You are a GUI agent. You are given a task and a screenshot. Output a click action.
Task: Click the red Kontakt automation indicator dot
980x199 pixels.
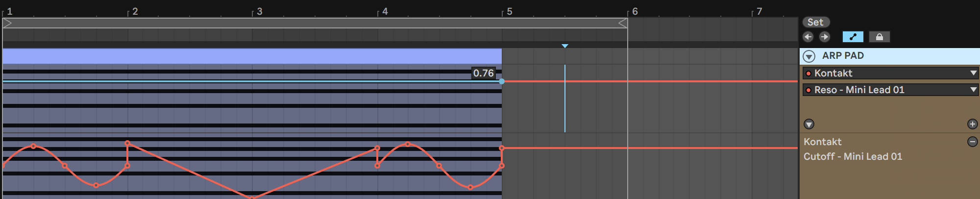808,74
